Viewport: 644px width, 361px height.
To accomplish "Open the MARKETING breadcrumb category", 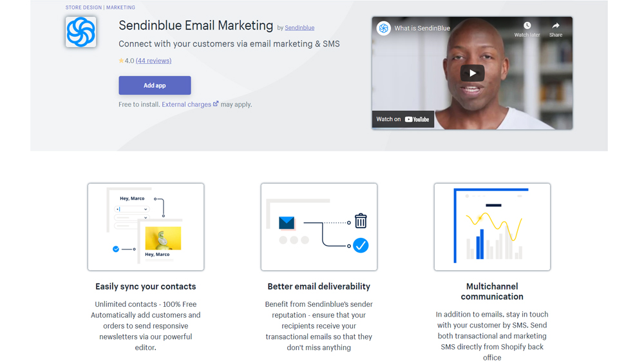I will pyautogui.click(x=121, y=7).
